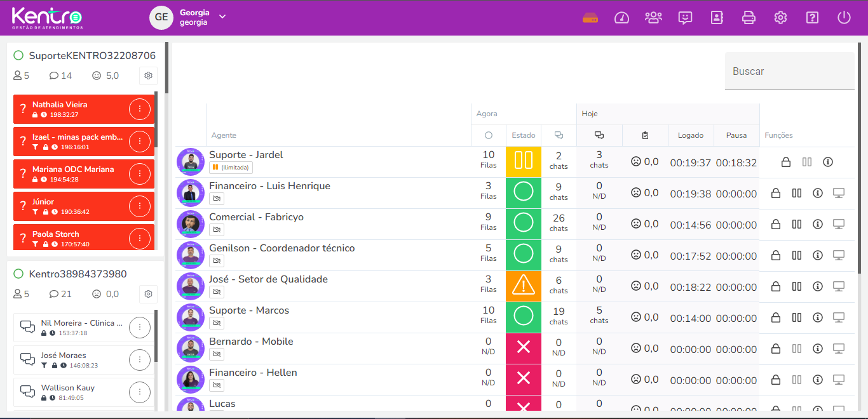The image size is (868, 419).
Task: Open options menu for Wallison Kauy chat
Action: click(140, 392)
